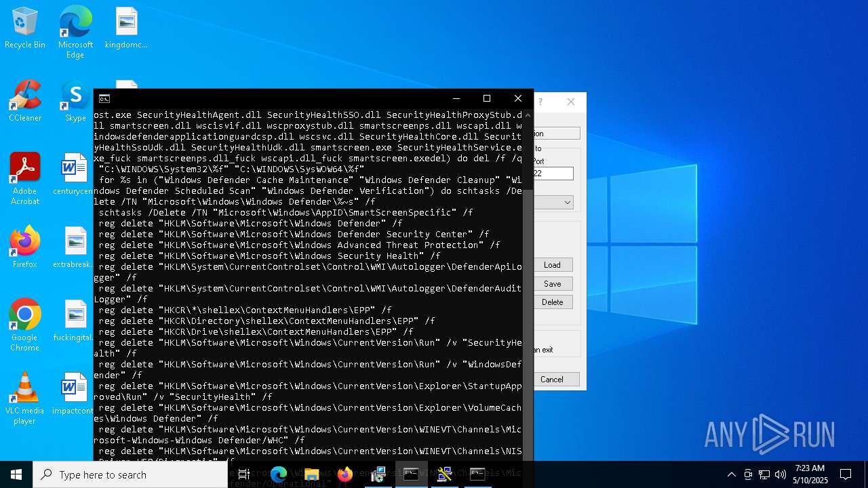Maximize the command prompt window

(487, 99)
